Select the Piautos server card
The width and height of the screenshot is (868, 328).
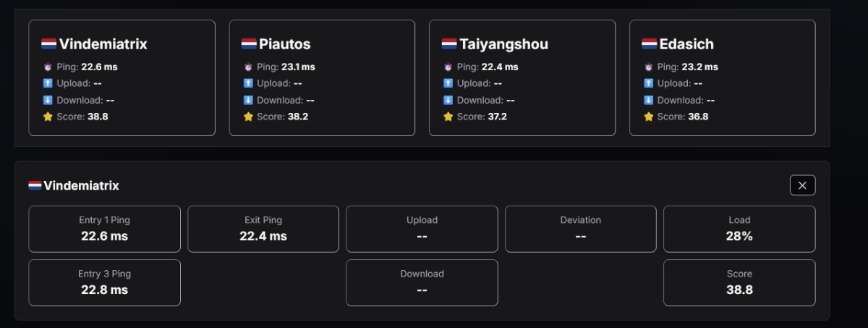tap(322, 77)
